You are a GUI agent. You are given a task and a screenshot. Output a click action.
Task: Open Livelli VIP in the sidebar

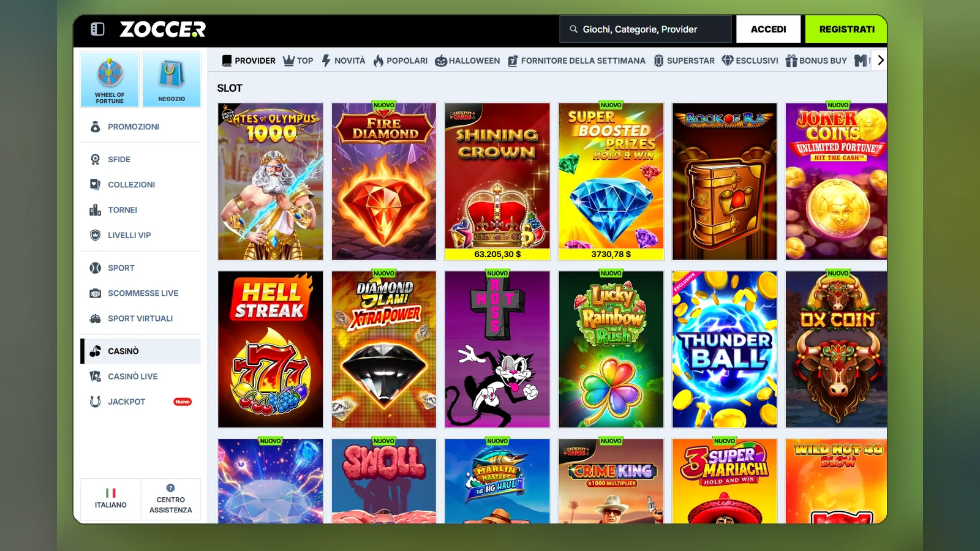141,235
